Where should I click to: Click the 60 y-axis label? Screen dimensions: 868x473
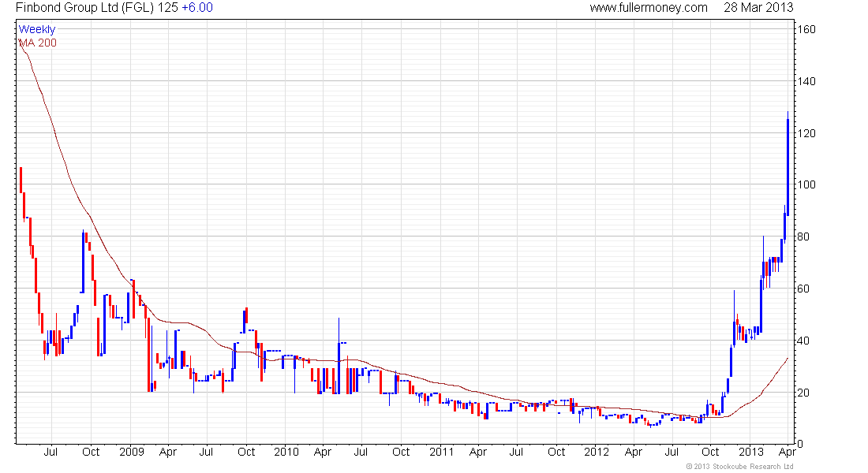(803, 289)
